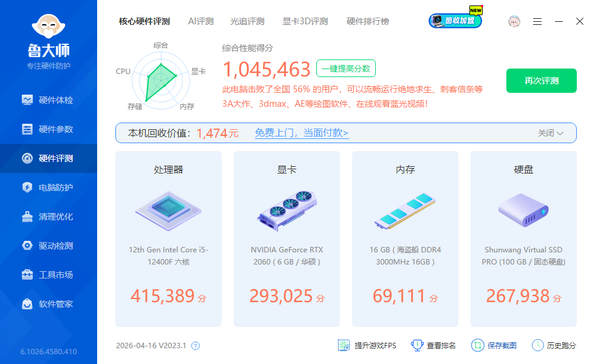Click build number 6.1026.4580.410

[49, 351]
